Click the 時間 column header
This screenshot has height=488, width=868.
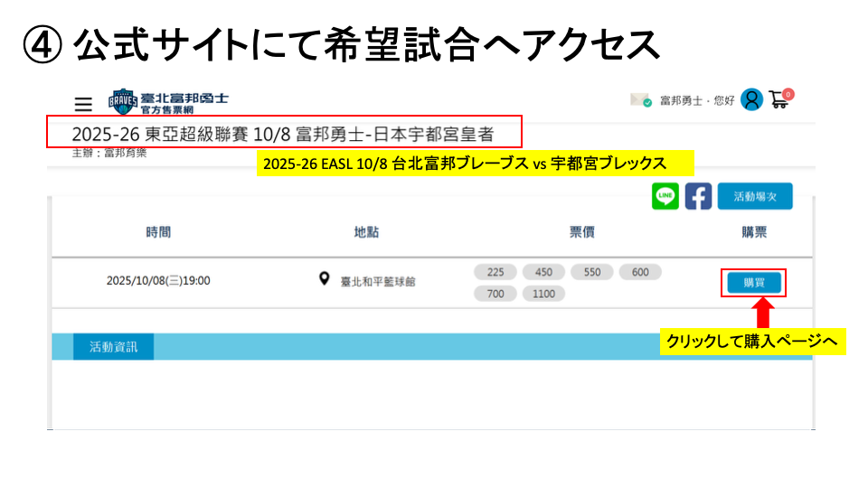[158, 232]
